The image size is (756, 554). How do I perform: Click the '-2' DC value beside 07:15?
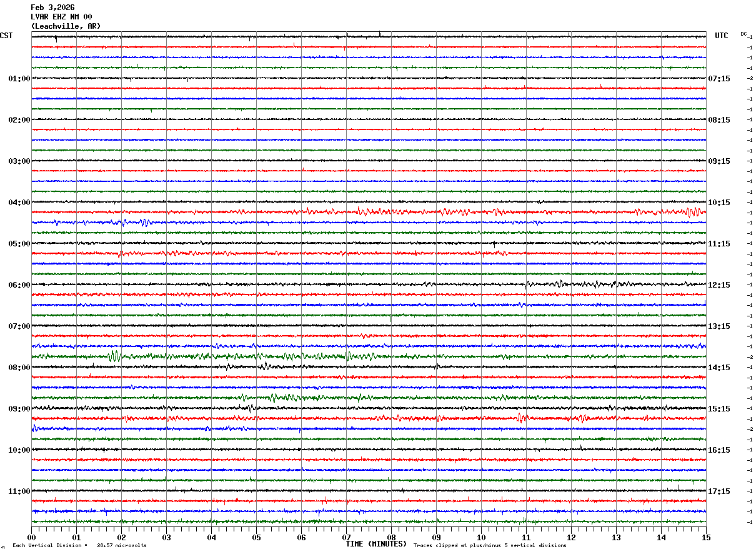[749, 79]
